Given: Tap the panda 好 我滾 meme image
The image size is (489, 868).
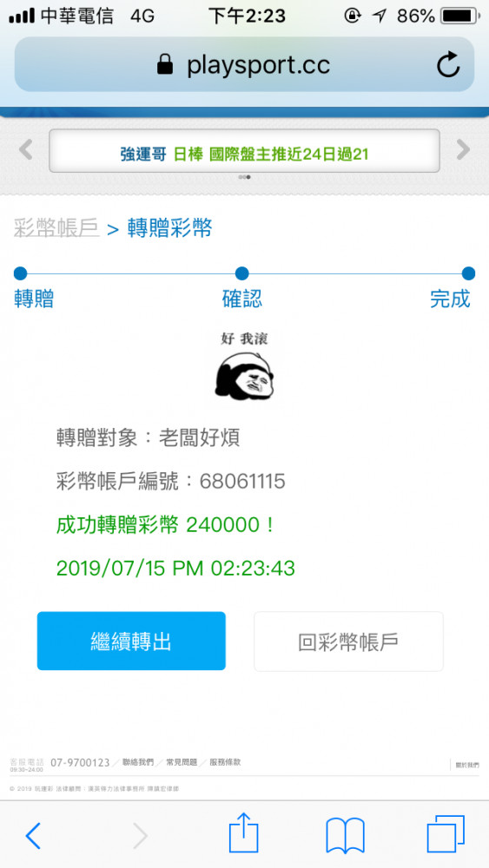Looking at the screenshot, I should coord(244,367).
